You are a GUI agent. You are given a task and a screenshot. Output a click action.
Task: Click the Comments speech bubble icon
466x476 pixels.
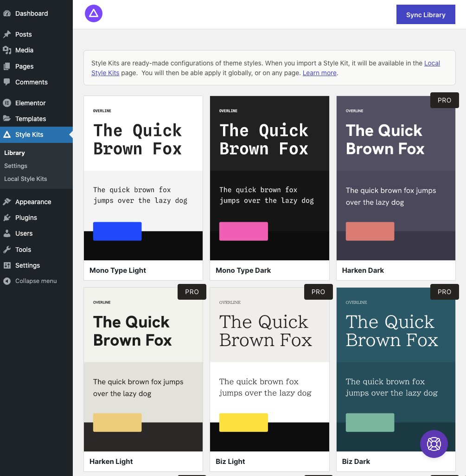point(7,82)
